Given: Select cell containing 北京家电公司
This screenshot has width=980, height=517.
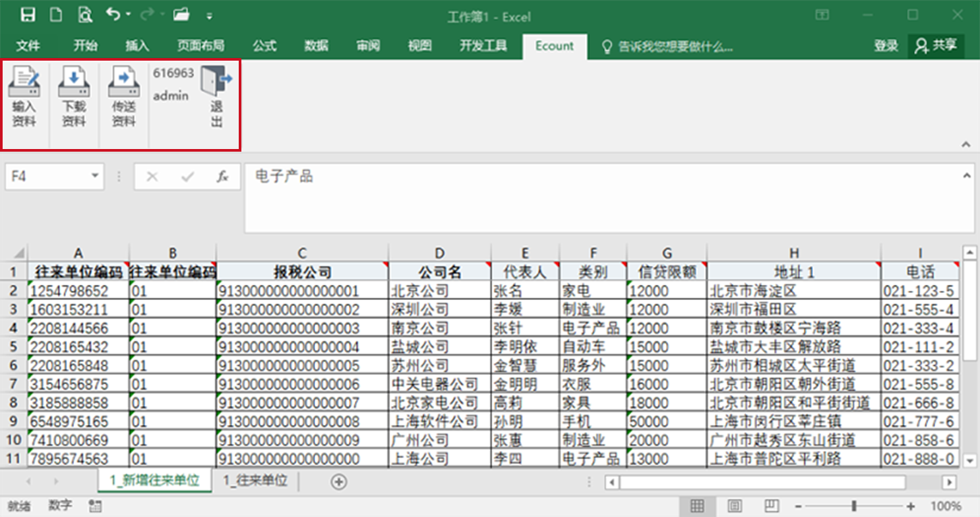Looking at the screenshot, I should [x=439, y=402].
